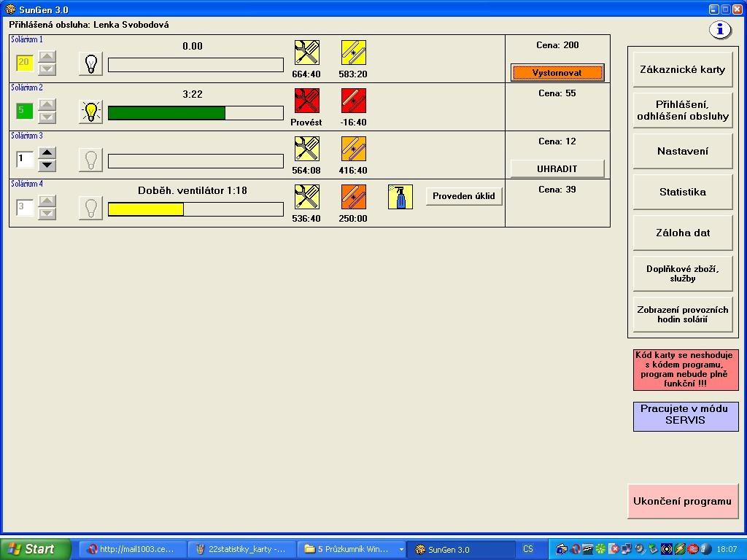Click the info icon in top-right corner
This screenshot has width=747, height=560.
coord(720,30)
